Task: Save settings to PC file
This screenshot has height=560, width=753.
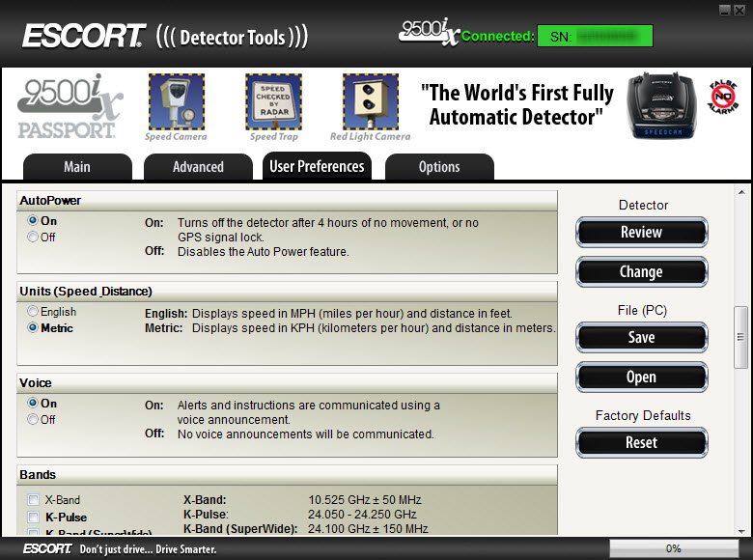Action: (641, 338)
